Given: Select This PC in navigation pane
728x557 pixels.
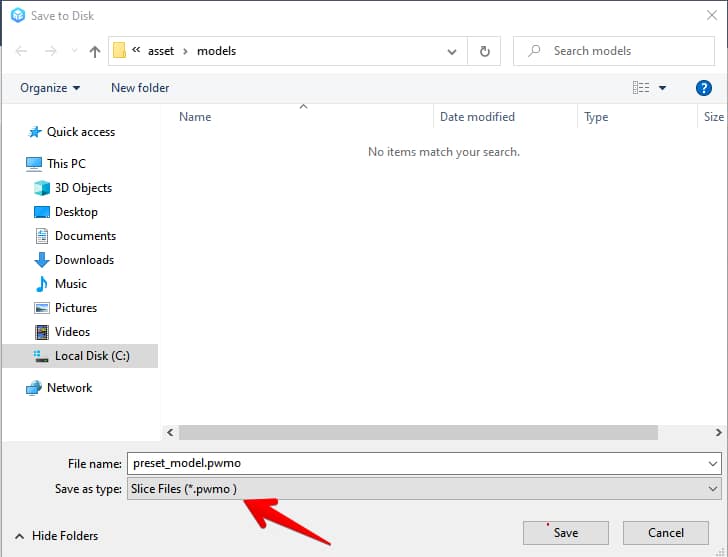Looking at the screenshot, I should coord(66,163).
